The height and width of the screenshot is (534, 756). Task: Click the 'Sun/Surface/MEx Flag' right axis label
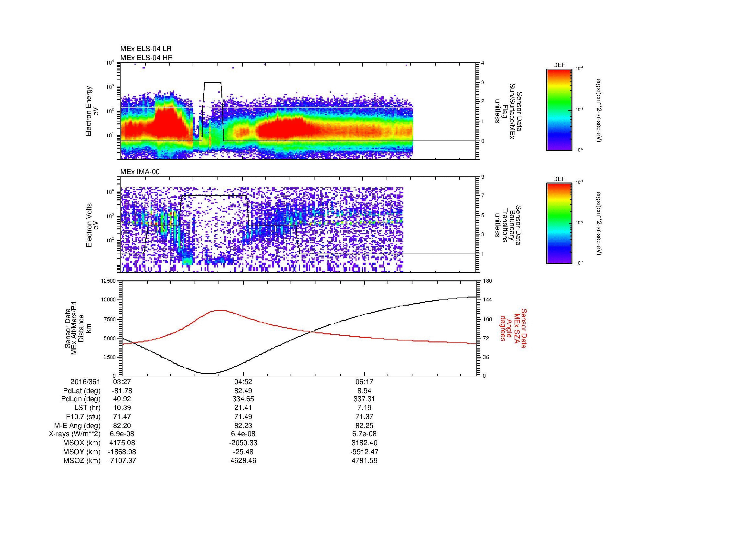(x=509, y=111)
